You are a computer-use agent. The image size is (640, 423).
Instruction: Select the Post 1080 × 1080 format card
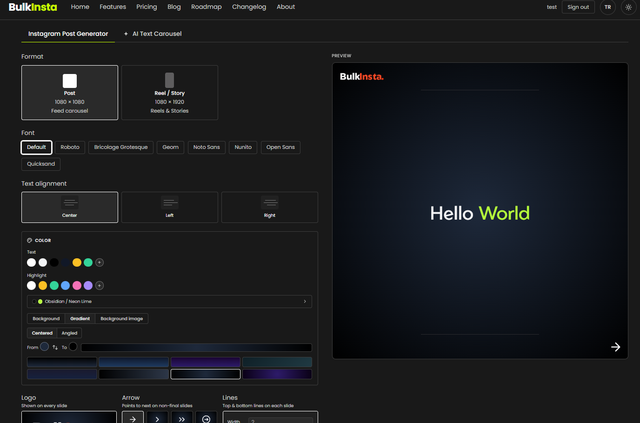click(x=70, y=93)
